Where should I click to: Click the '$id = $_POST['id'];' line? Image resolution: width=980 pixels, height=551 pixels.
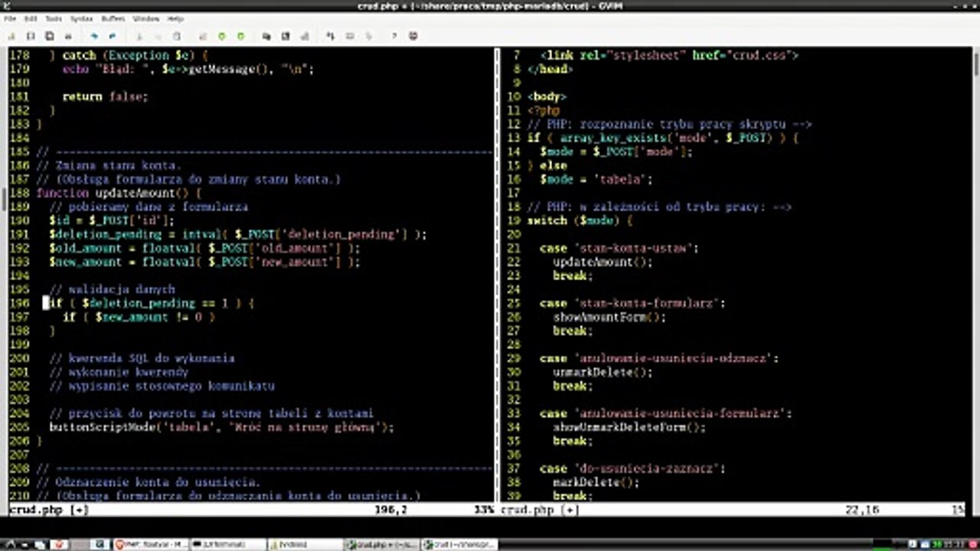pos(112,220)
